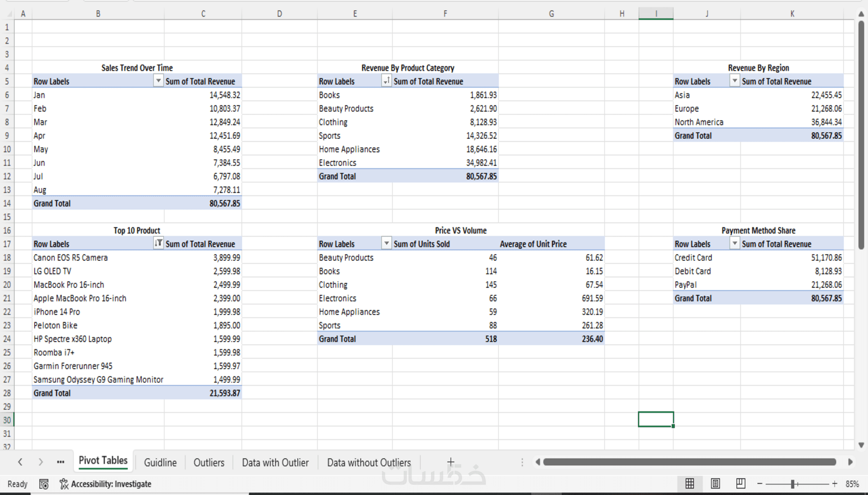Click the zoom in plus button

click(835, 484)
